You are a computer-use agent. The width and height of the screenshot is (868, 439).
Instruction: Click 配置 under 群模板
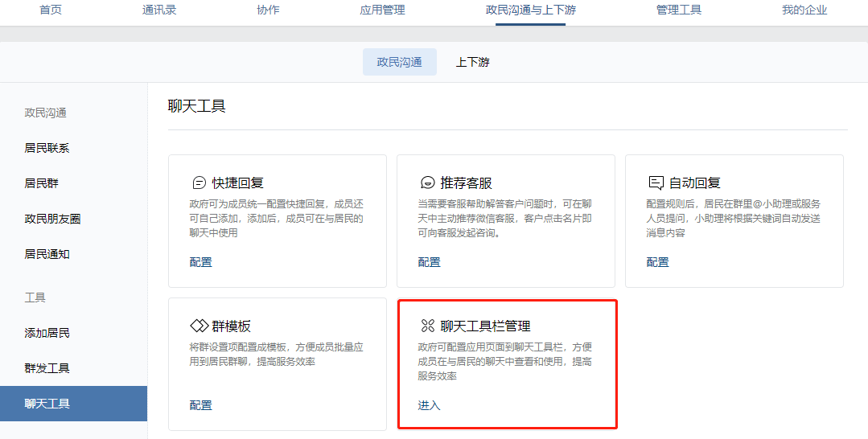pos(201,406)
